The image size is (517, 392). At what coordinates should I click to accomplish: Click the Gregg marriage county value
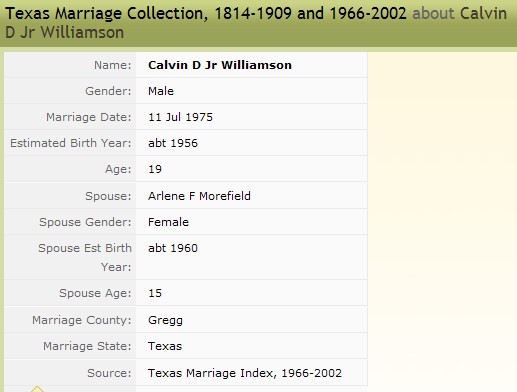[165, 320]
